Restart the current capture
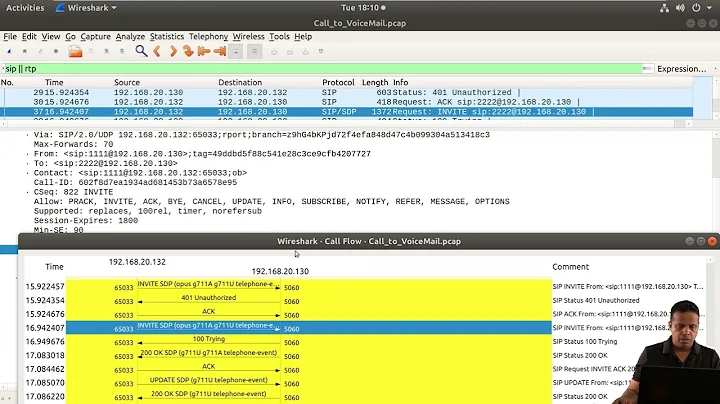This screenshot has height=404, width=720. (x=40, y=51)
